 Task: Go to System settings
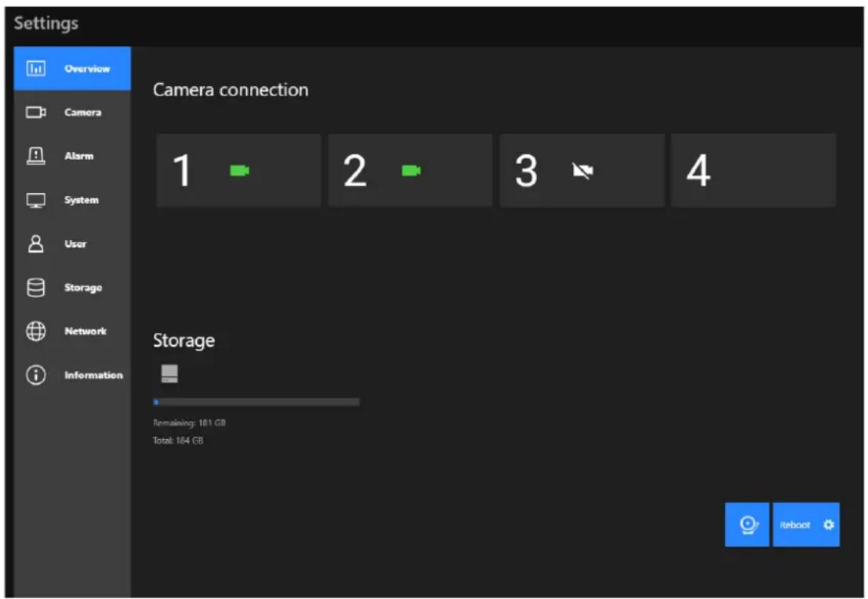pos(72,200)
